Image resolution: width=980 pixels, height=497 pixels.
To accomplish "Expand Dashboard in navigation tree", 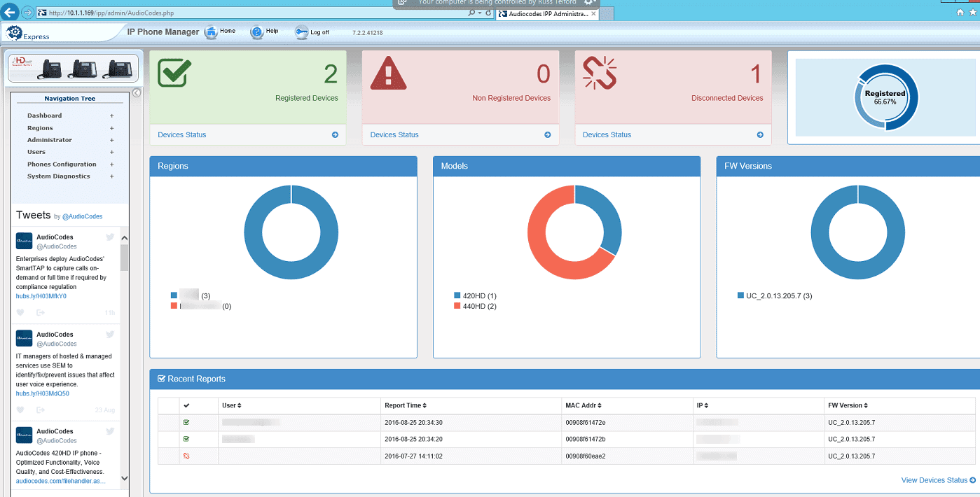I will pyautogui.click(x=111, y=115).
